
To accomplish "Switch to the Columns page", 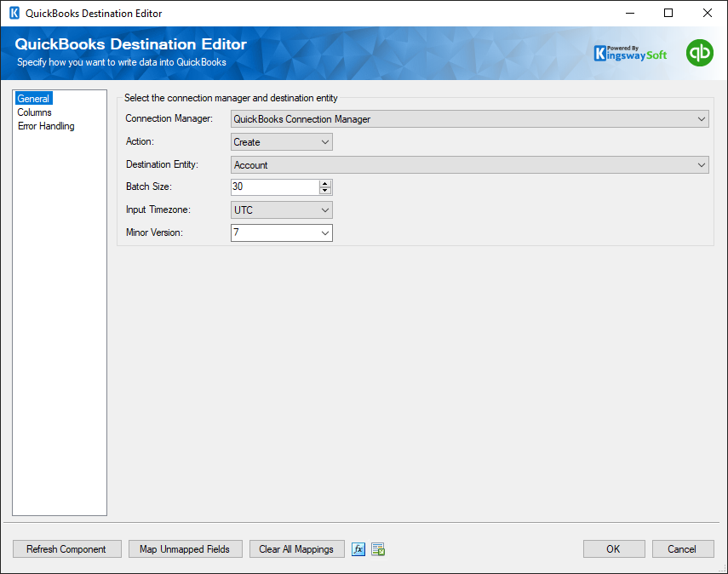I will [x=34, y=112].
